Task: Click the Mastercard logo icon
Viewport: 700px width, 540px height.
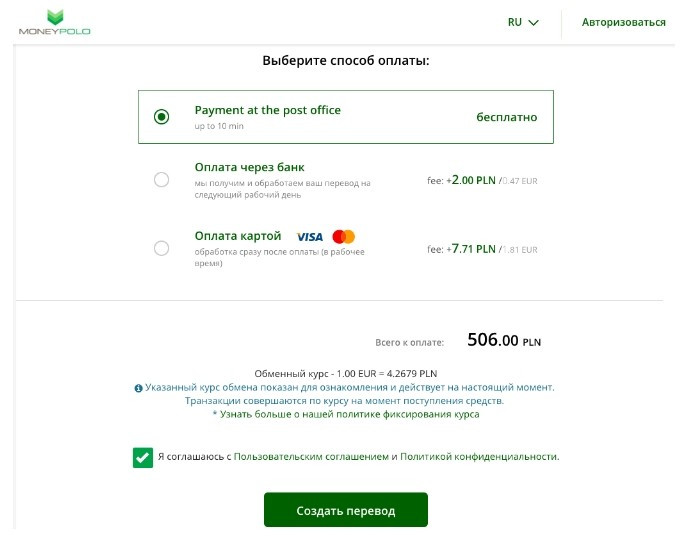Action: (x=344, y=237)
